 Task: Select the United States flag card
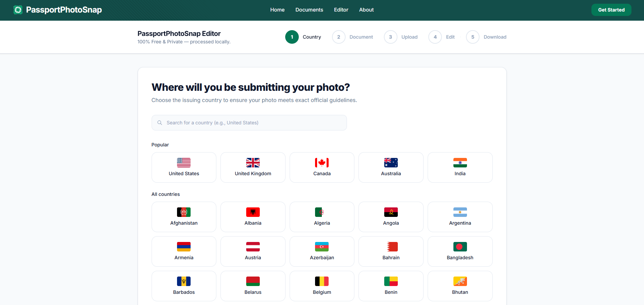click(x=184, y=167)
